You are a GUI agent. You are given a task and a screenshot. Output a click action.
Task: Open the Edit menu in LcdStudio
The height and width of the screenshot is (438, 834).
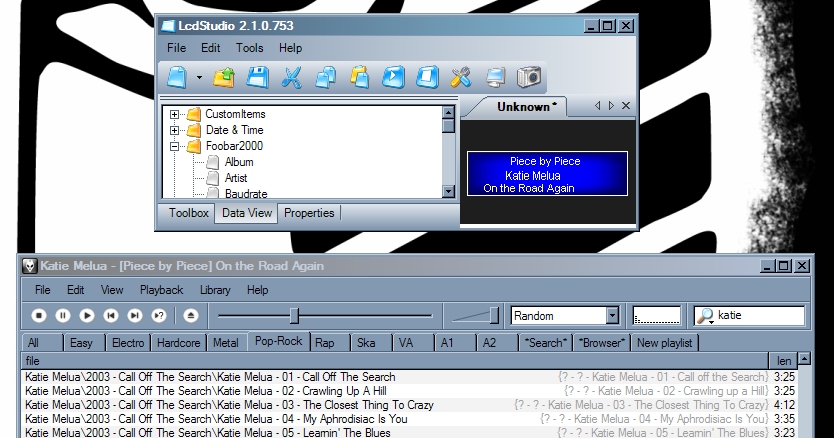[211, 48]
